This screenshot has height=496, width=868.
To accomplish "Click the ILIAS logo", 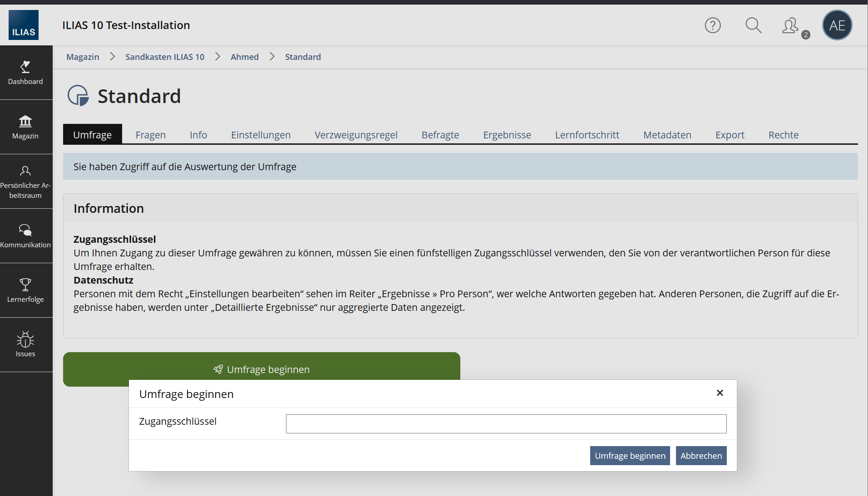I will click(x=24, y=25).
